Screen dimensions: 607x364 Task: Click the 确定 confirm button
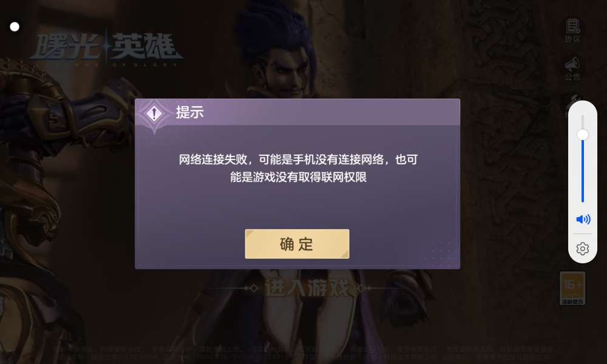click(297, 244)
